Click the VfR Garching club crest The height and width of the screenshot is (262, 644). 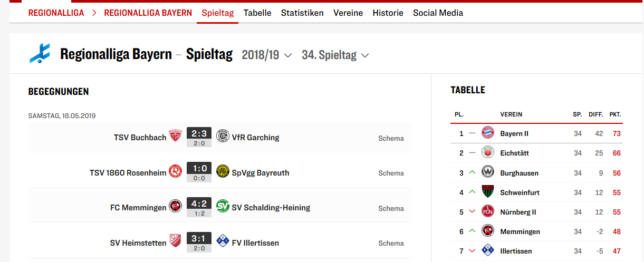tap(223, 136)
